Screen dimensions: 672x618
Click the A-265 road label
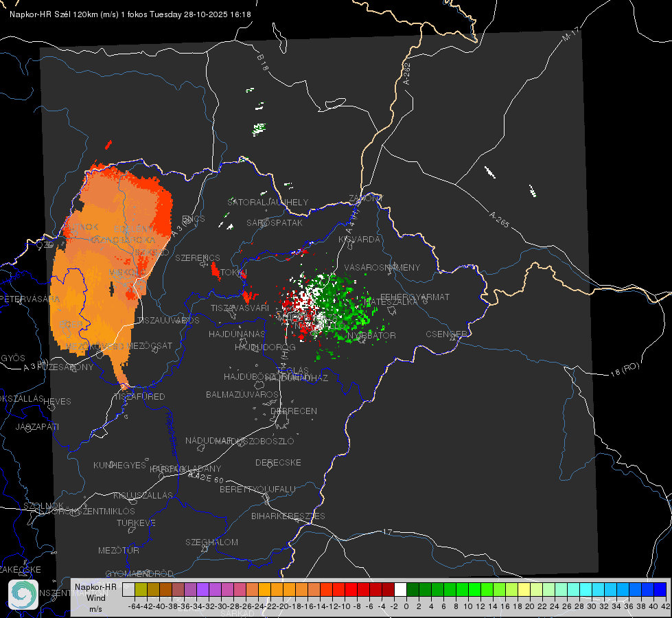499,220
